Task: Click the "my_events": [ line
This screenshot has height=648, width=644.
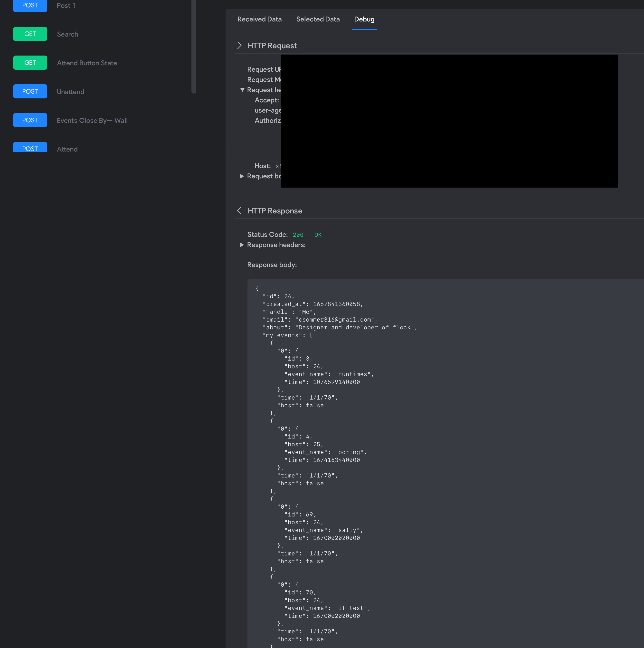Action: click(288, 335)
